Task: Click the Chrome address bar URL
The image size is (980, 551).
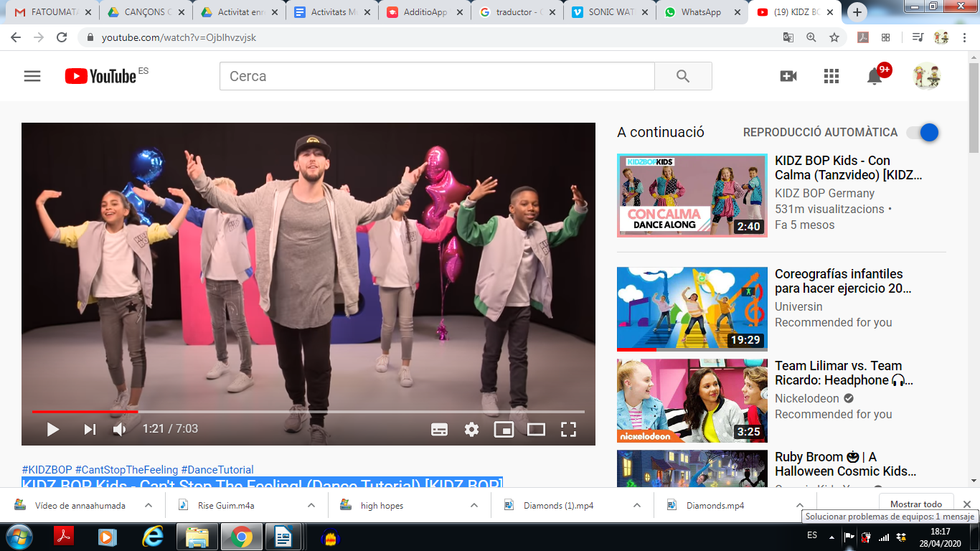Action: click(x=179, y=37)
